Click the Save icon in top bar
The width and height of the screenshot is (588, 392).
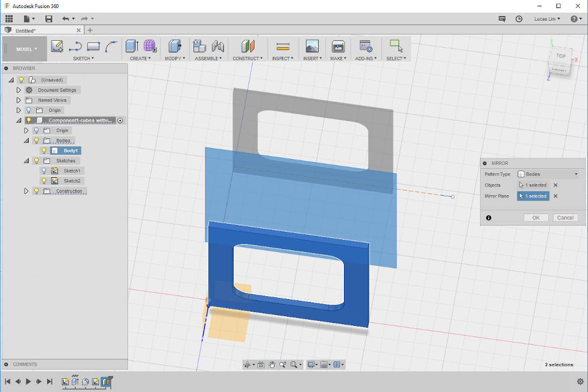(49, 19)
